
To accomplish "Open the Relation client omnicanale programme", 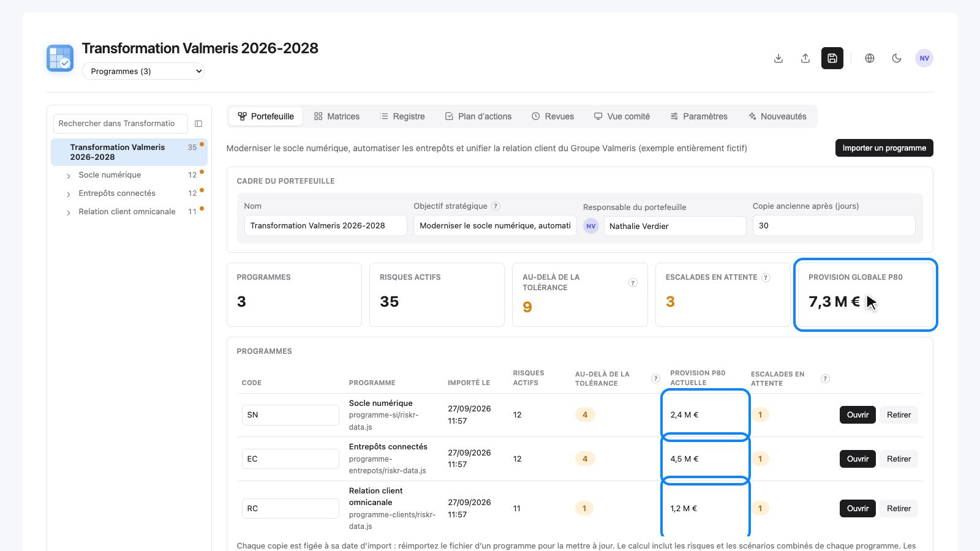I will pos(858,508).
